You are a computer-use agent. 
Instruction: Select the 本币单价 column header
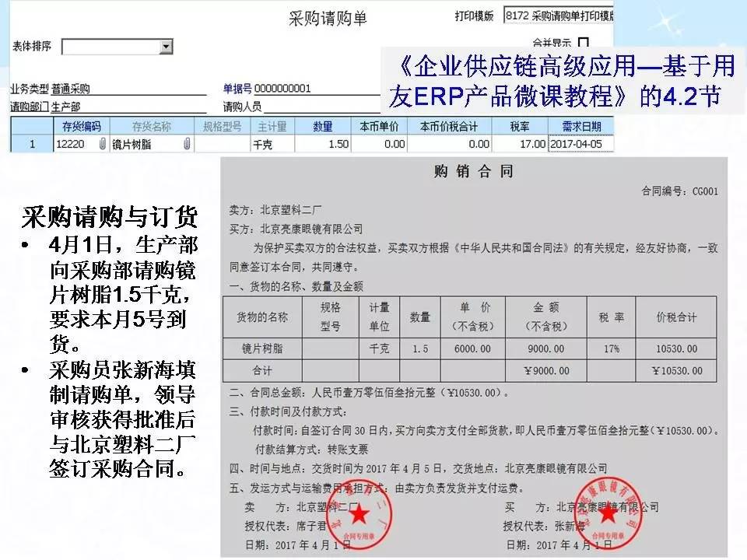click(x=380, y=126)
